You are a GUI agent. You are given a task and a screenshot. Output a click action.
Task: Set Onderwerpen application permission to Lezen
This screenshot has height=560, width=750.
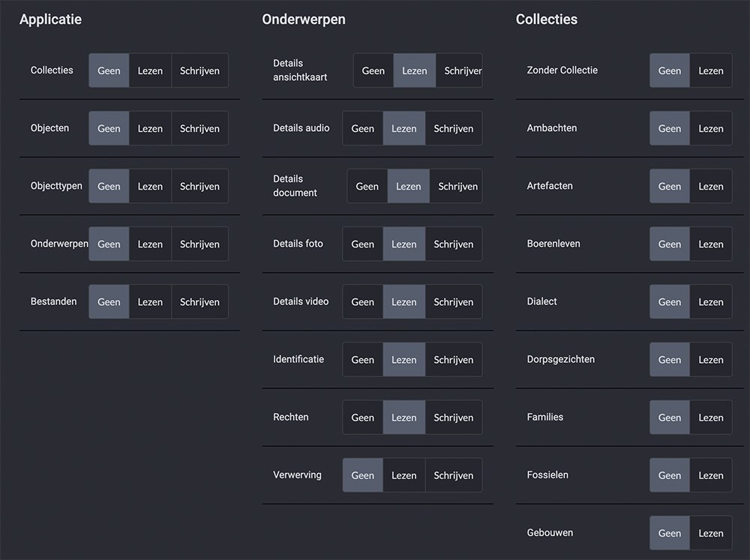[150, 244]
